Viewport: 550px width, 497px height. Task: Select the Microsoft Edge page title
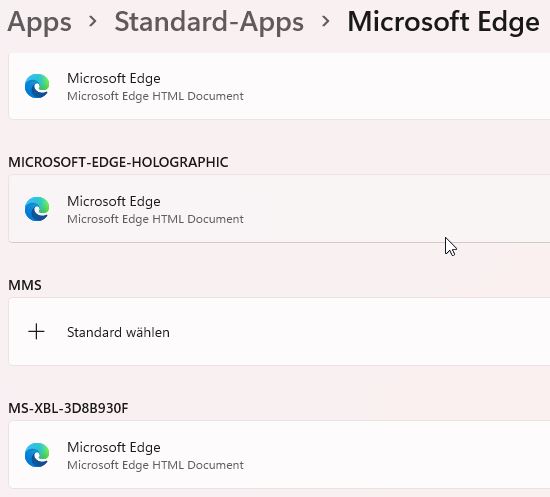click(443, 22)
